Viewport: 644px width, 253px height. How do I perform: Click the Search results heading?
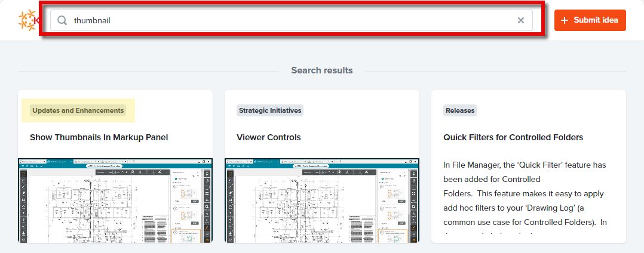click(321, 70)
